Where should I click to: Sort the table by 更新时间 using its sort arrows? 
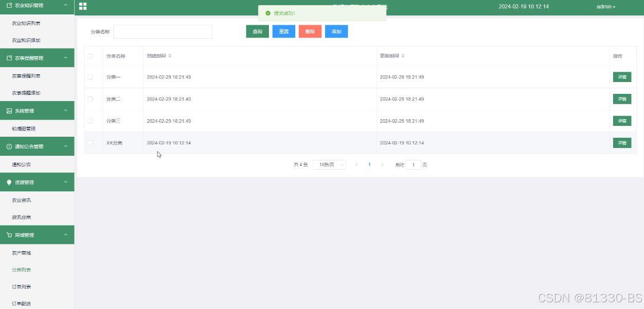click(x=403, y=56)
